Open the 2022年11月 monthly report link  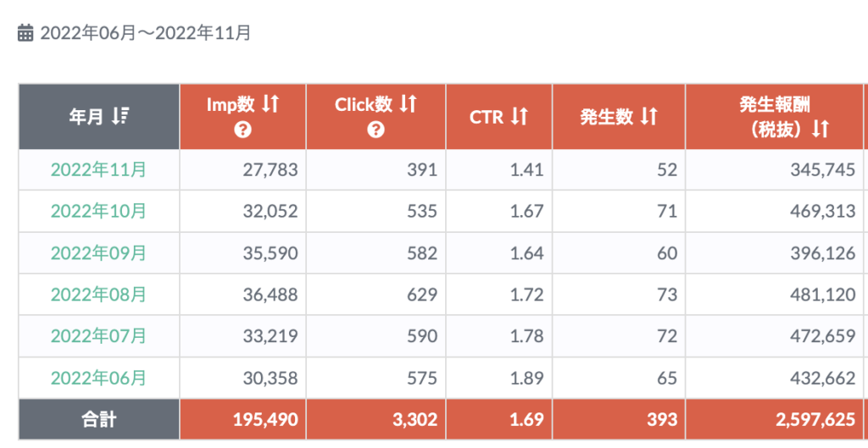click(x=98, y=169)
